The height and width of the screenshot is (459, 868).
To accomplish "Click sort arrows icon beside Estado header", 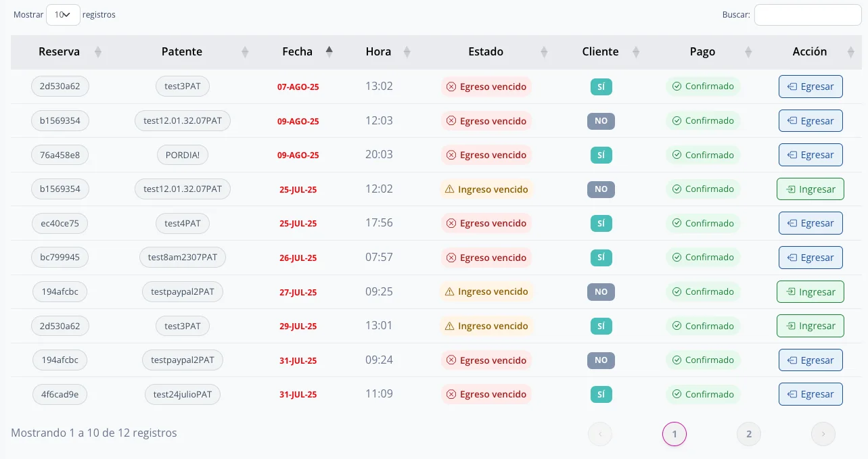I will [544, 52].
